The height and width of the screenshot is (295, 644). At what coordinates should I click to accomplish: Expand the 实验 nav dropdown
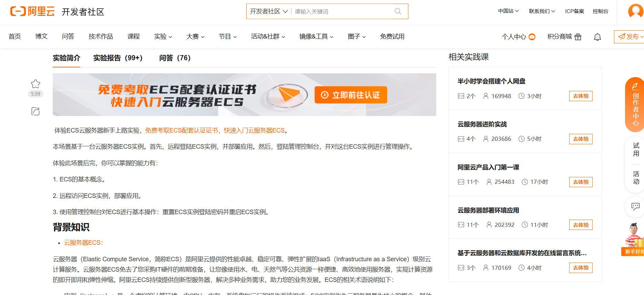[163, 36]
